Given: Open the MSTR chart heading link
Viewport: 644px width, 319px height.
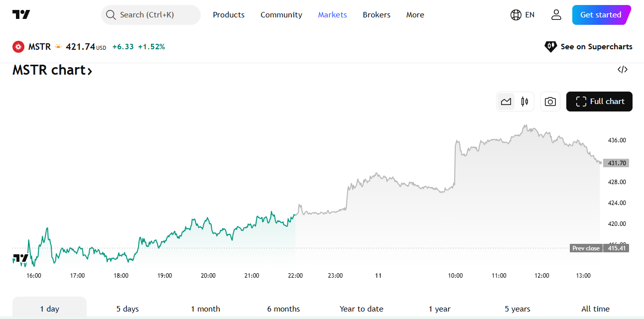Looking at the screenshot, I should click(x=52, y=70).
